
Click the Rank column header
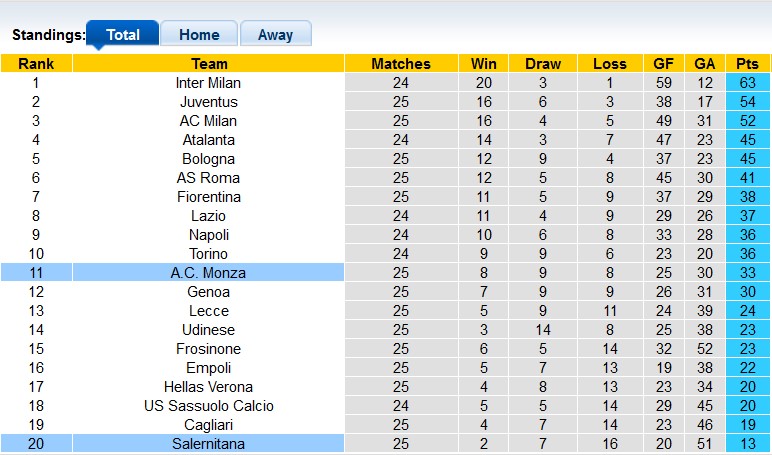click(36, 64)
